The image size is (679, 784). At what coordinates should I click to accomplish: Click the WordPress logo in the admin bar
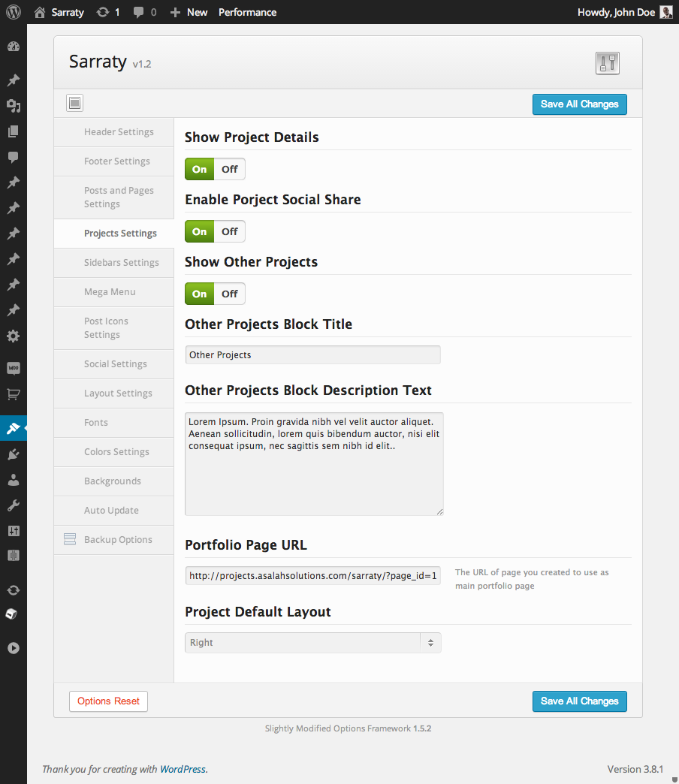tap(14, 12)
